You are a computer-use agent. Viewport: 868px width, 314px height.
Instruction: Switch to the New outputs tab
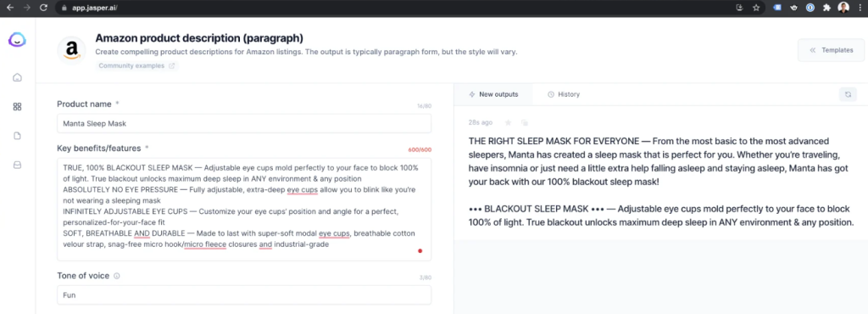click(493, 95)
